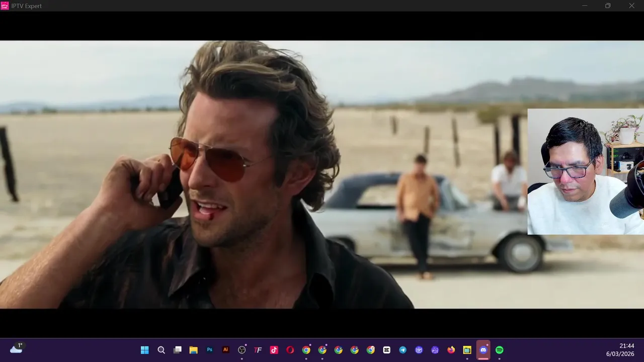644x362 pixels.
Task: Launch Photoshop from the taskbar
Action: (209, 350)
